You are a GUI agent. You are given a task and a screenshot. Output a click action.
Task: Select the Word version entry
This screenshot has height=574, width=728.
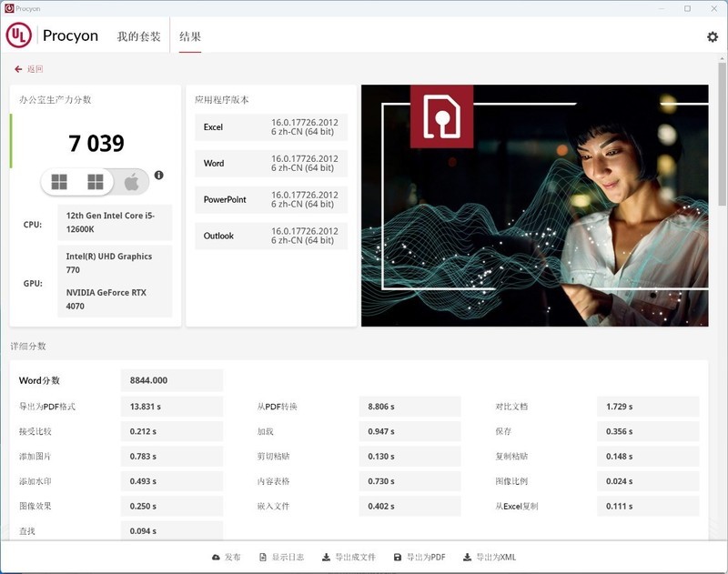click(x=271, y=164)
